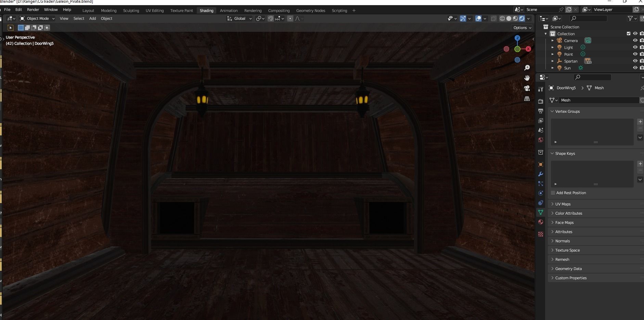This screenshot has width=644, height=320.
Task: Open the World properties tab
Action: click(541, 140)
